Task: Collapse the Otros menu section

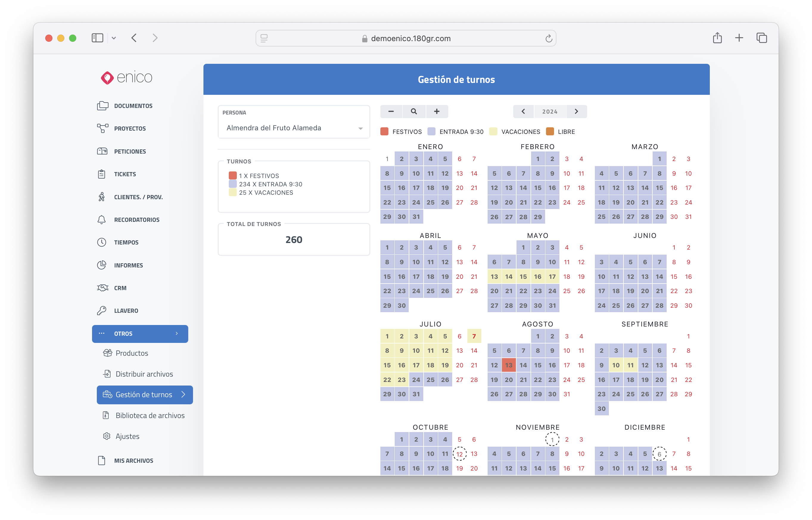Action: point(140,334)
